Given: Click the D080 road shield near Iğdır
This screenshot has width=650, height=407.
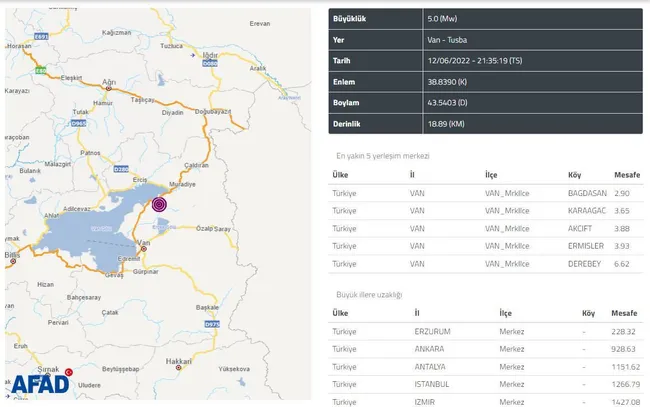Looking at the screenshot, I should tap(210, 63).
